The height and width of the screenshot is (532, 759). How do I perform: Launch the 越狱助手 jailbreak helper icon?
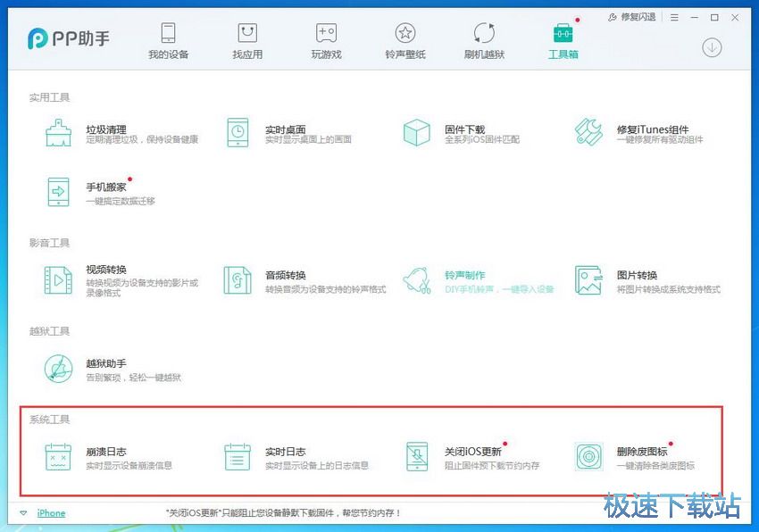59,369
